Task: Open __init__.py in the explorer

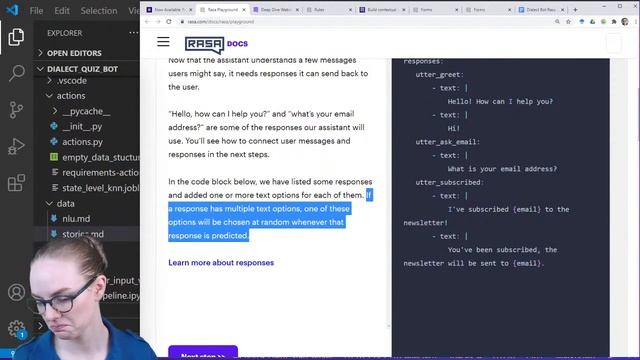Action: click(x=82, y=127)
